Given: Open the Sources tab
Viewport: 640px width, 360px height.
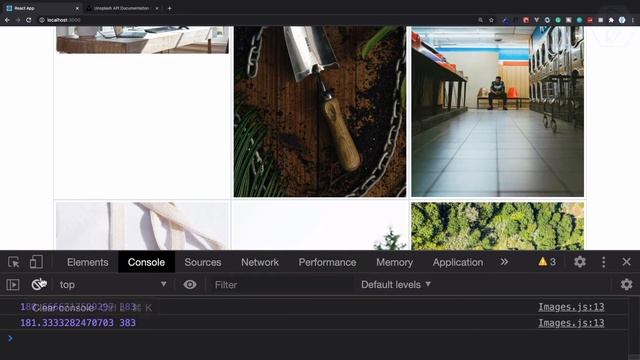Looking at the screenshot, I should [203, 262].
